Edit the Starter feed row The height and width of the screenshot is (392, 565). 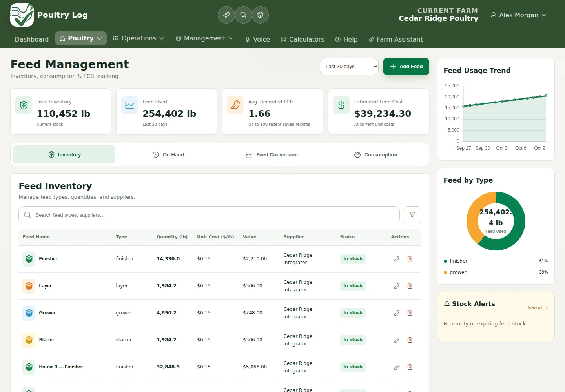coord(397,340)
